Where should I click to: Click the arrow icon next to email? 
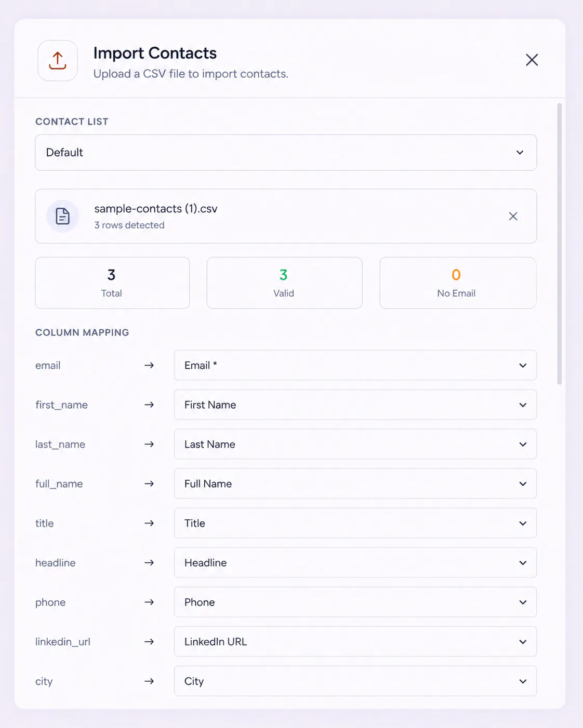click(x=149, y=366)
